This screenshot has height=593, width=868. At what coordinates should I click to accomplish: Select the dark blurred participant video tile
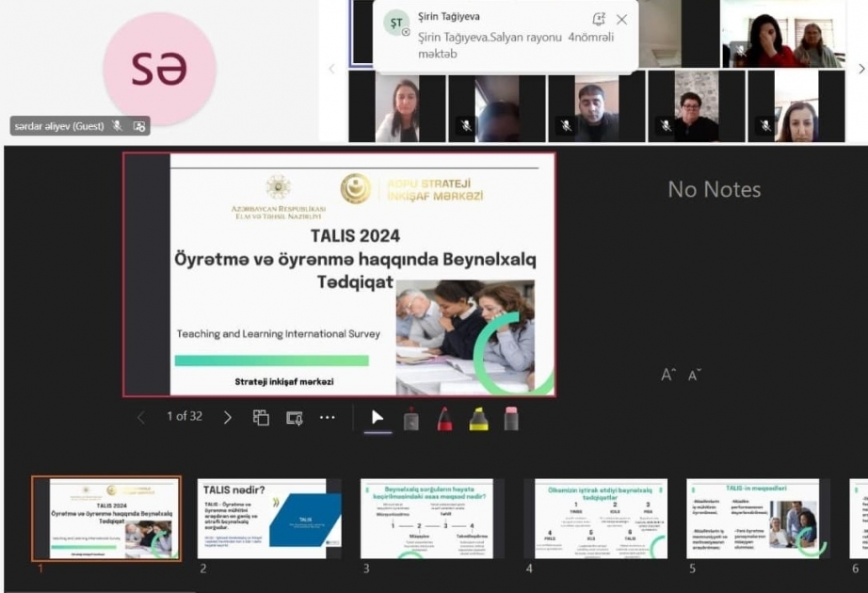pyautogui.click(x=496, y=107)
